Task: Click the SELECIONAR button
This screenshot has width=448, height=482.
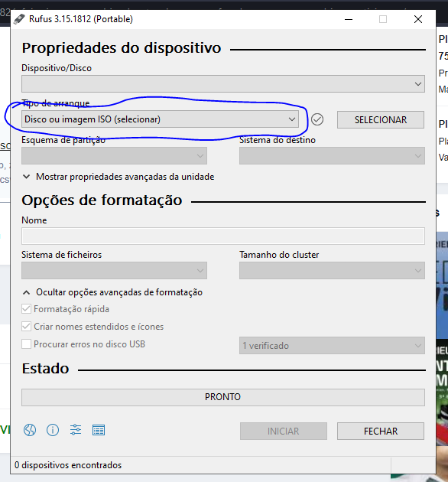Action: tap(381, 119)
